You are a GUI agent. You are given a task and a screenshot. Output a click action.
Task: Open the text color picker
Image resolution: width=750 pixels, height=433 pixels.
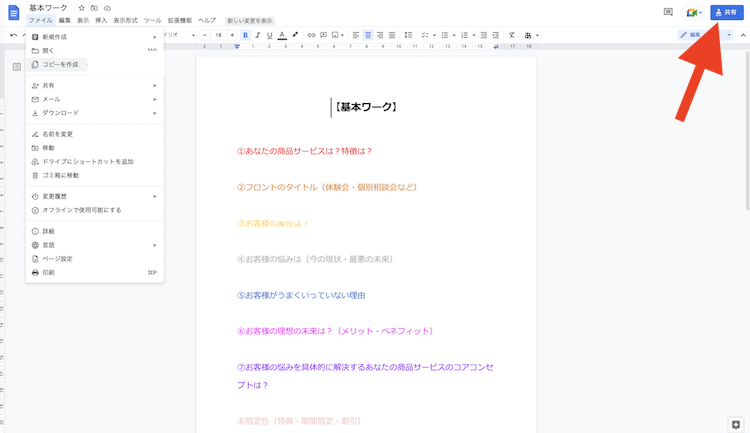282,35
